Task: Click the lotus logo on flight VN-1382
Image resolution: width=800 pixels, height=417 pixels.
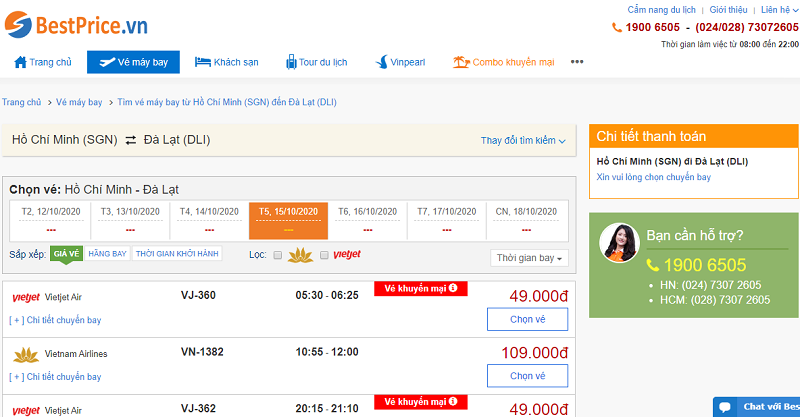Action: click(26, 354)
